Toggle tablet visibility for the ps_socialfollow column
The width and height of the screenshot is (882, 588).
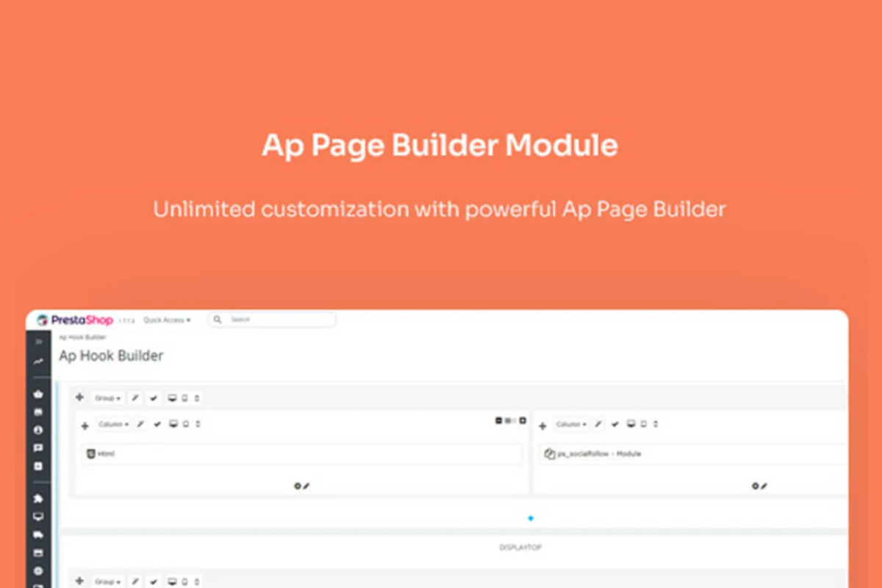tap(643, 424)
